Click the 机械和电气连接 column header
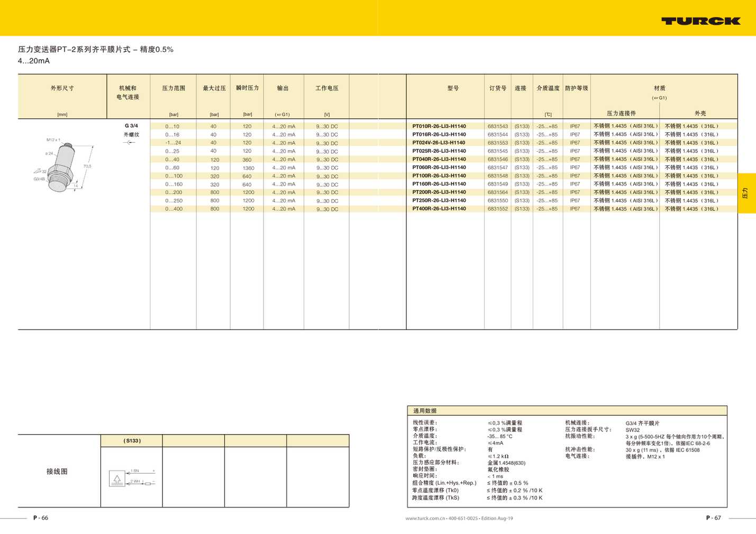756x534 pixels. click(x=128, y=93)
